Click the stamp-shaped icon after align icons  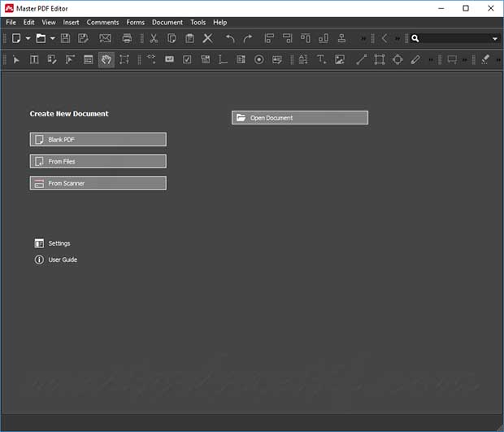pyautogui.click(x=341, y=38)
